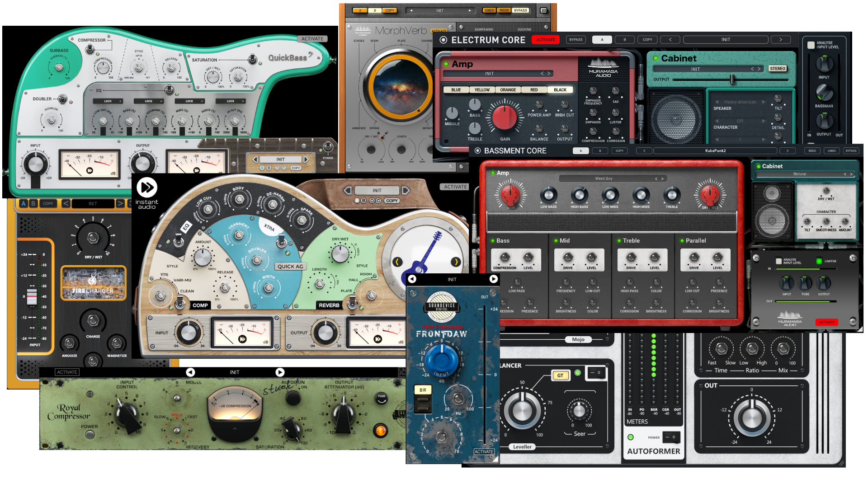868x488 pixels.
Task: Click red ACTIVATE button in Electrum Core
Action: click(x=546, y=40)
